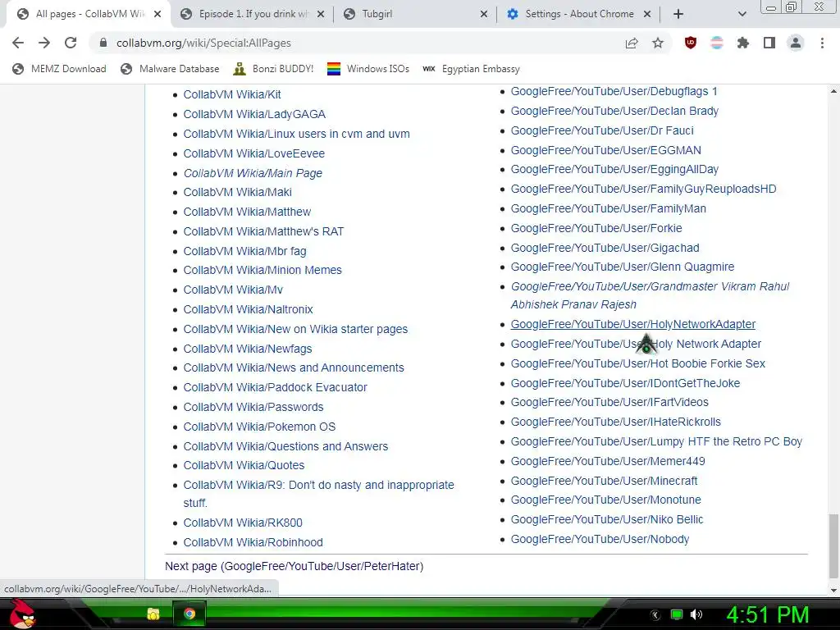
Task: Open GoogleFree/YouTube/User/Memer449 link
Action: [608, 461]
